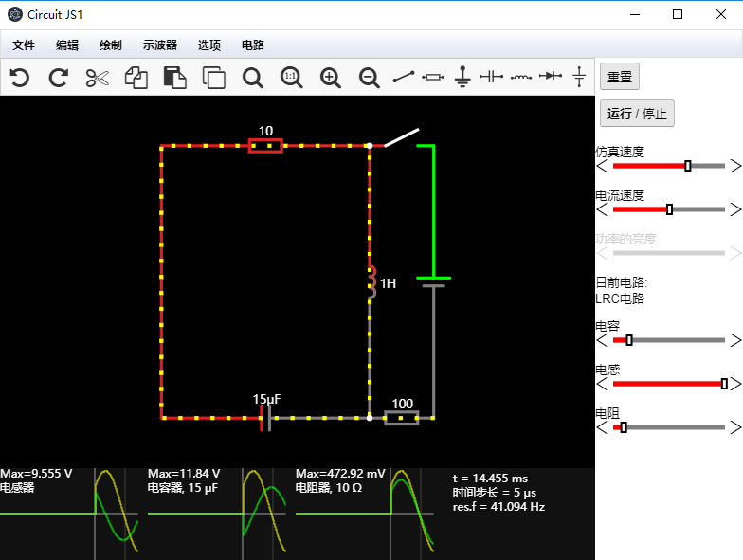Click the 时间步长 = 5 µs text
The height and width of the screenshot is (560, 743).
point(495,493)
